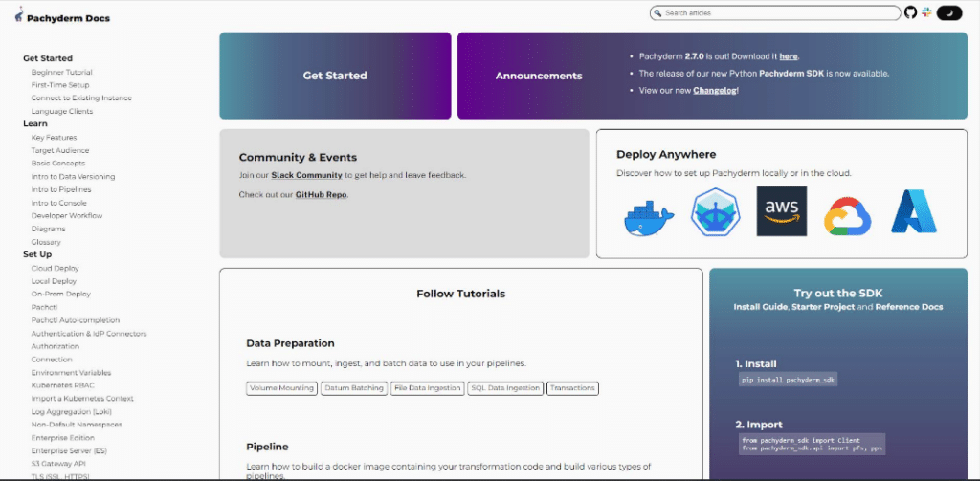Click the Try out the SDK heading
The height and width of the screenshot is (481, 980).
[838, 293]
